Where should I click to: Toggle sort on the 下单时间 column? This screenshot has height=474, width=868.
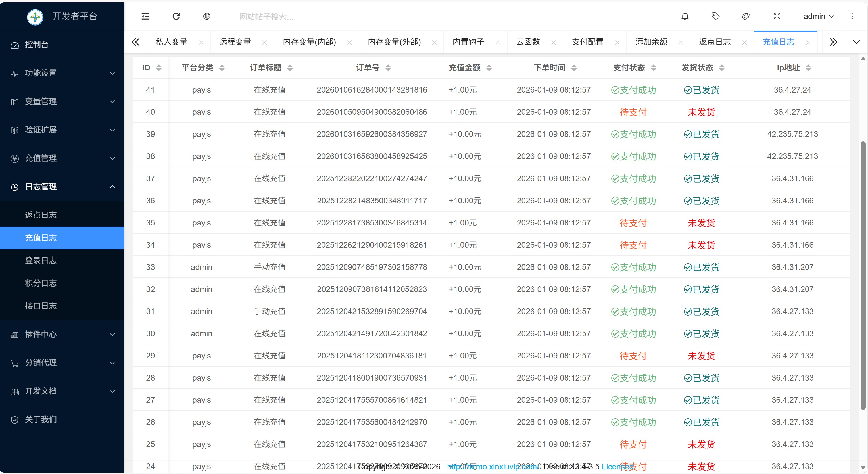point(574,68)
